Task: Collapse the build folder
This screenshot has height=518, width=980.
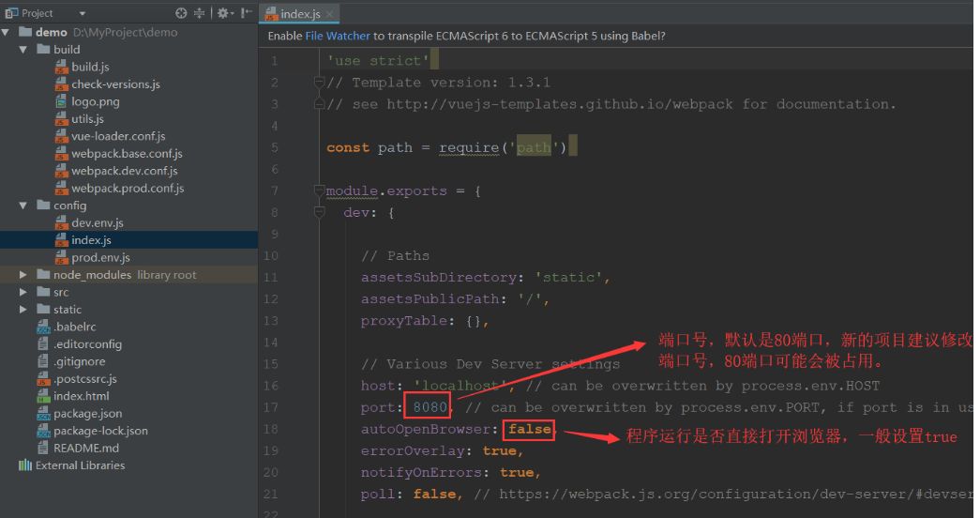Action: click(23, 50)
